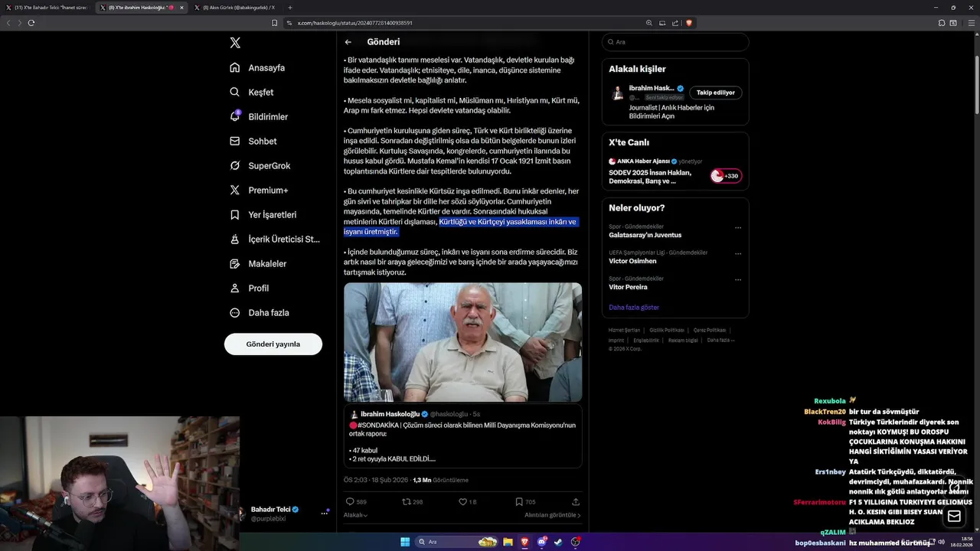Click the 1,3 Mn Görüntüleme count
This screenshot has height=551, width=980.
440,480
